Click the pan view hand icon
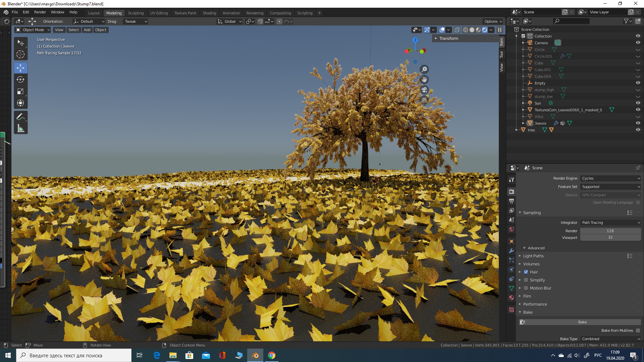 click(424, 79)
